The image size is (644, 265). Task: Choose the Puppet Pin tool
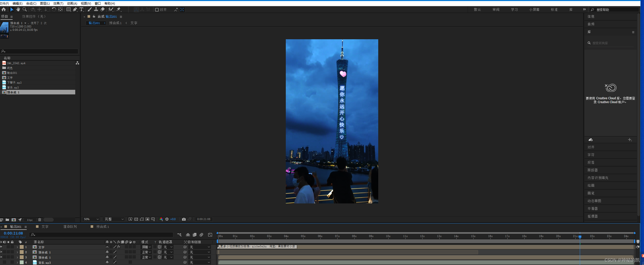119,9
